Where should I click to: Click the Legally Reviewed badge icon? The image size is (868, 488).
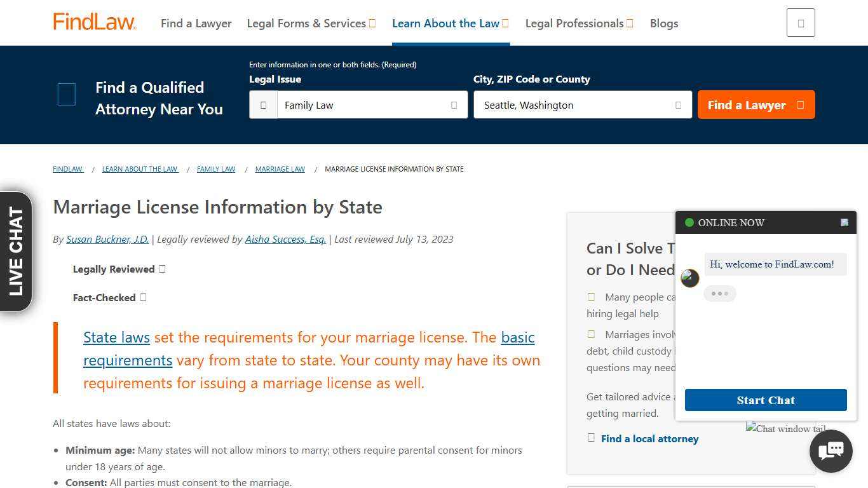(162, 269)
